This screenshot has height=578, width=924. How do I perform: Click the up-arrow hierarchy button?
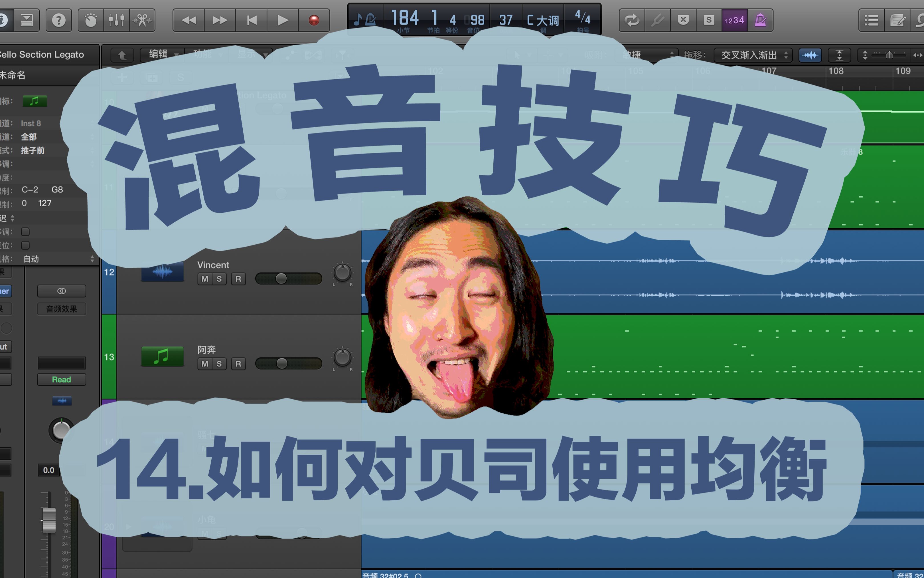122,55
